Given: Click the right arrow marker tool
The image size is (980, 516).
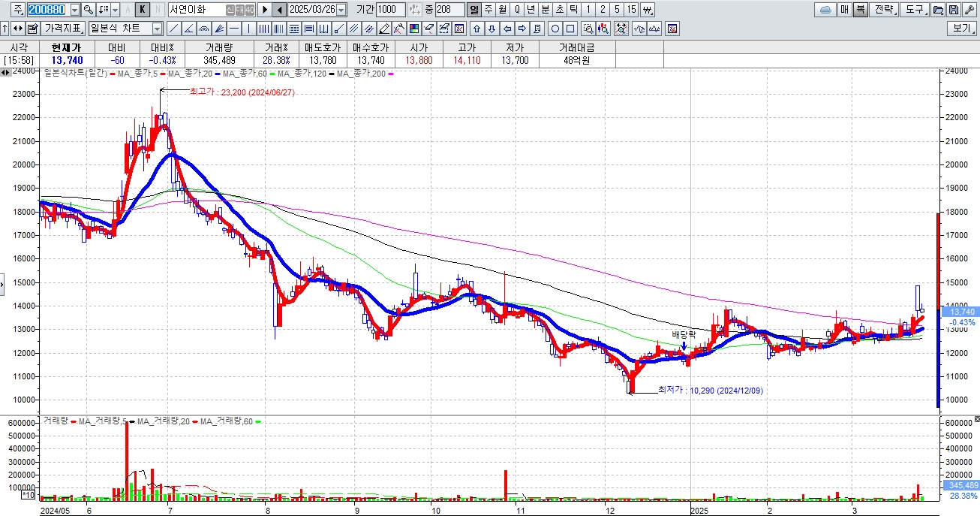Looking at the screenshot, I should 522,29.
